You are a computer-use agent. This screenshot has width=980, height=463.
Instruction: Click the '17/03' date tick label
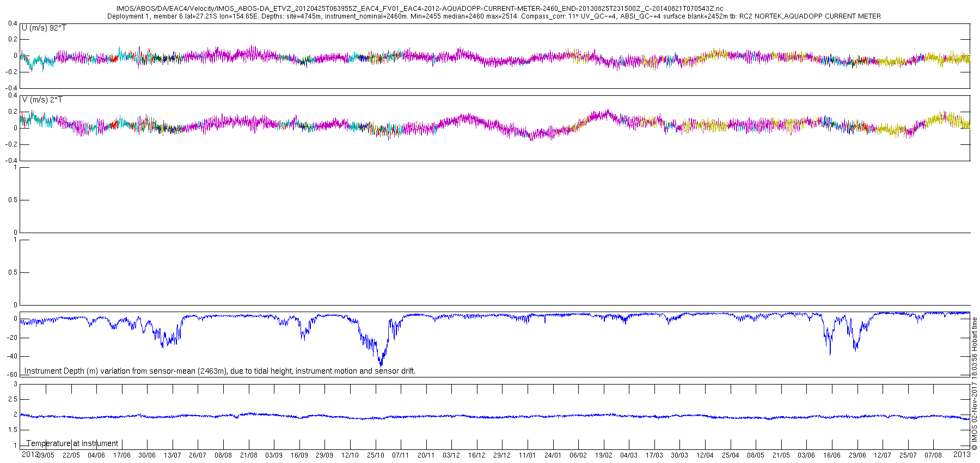point(654,455)
